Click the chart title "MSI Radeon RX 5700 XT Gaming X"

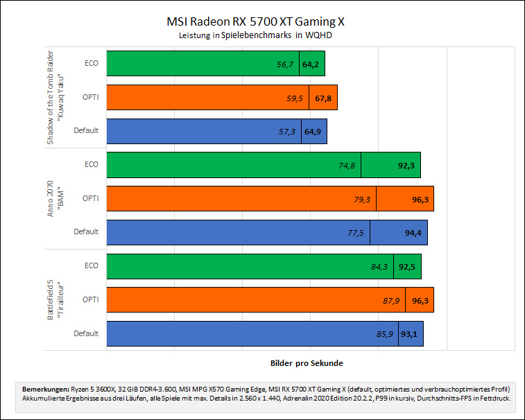(x=255, y=21)
